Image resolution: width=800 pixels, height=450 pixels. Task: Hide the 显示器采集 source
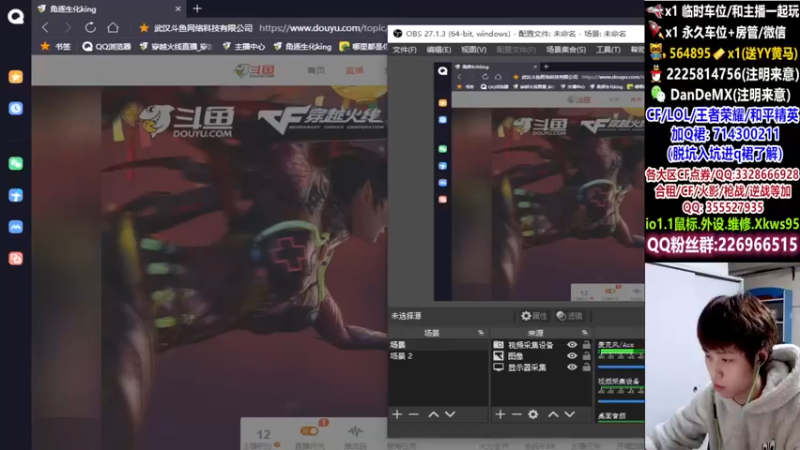pos(572,367)
